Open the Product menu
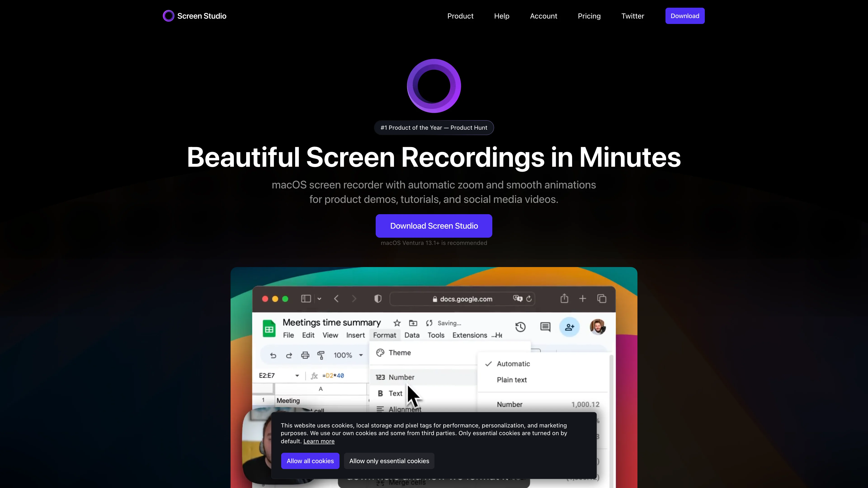Image resolution: width=868 pixels, height=488 pixels. pos(460,16)
